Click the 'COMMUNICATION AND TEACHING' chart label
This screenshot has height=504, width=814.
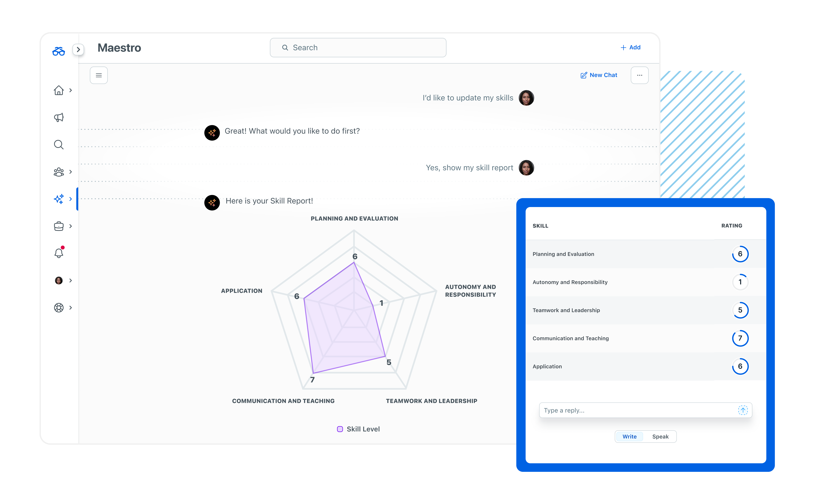pyautogui.click(x=283, y=401)
